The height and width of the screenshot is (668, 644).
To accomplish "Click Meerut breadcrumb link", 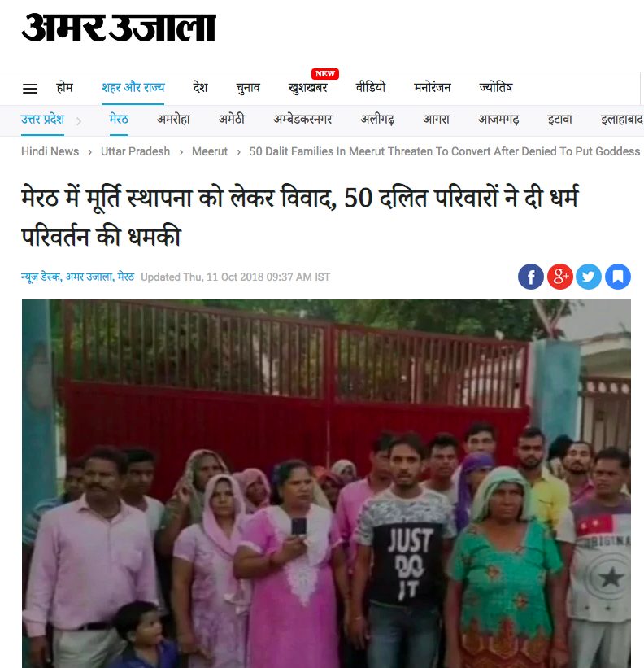I will pos(210,151).
